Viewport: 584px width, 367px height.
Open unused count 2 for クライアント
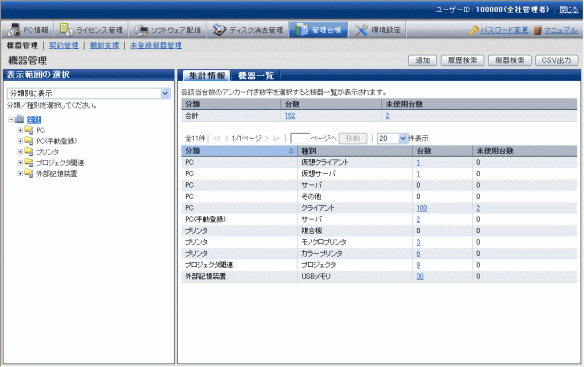[478, 208]
